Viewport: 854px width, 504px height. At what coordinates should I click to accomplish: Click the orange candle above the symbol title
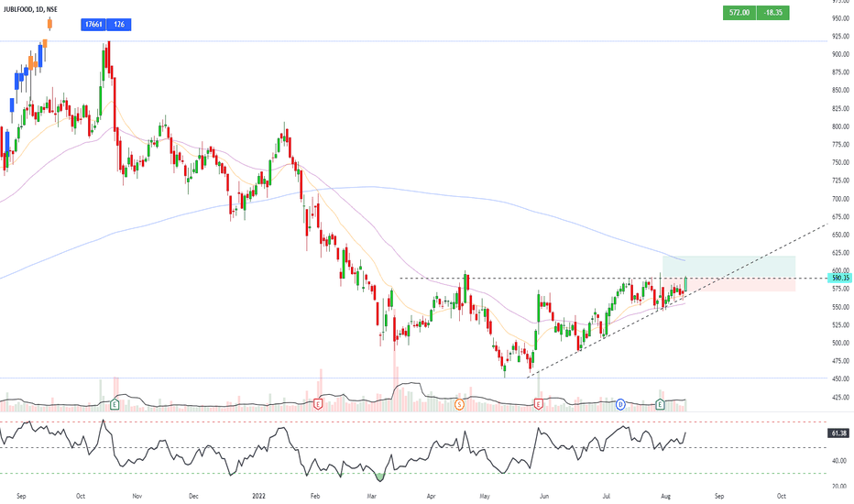[x=50, y=24]
